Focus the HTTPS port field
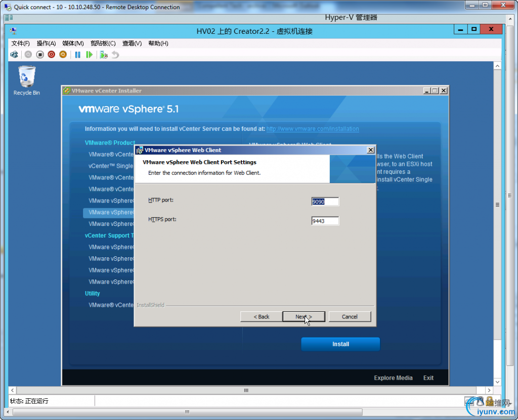The height and width of the screenshot is (420, 518). coord(325,221)
